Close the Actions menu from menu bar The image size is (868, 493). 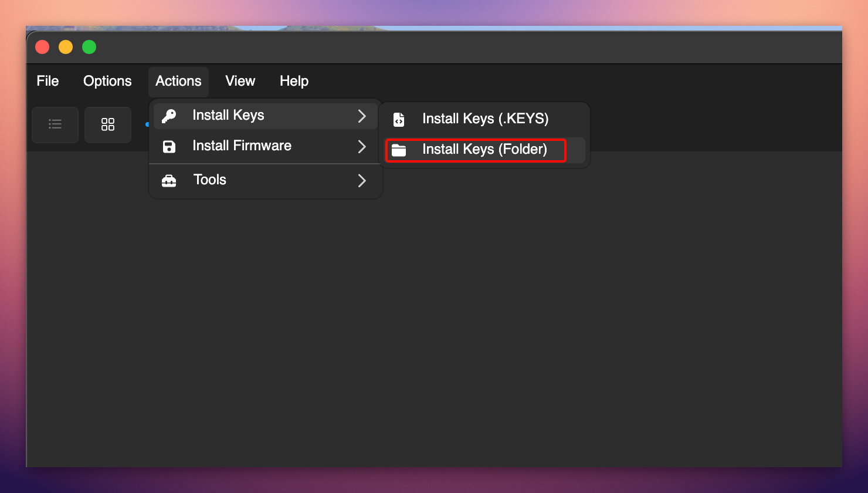(x=178, y=81)
